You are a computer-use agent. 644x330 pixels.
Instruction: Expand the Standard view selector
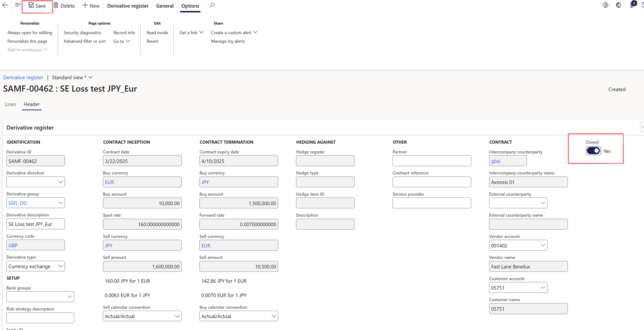(x=72, y=77)
